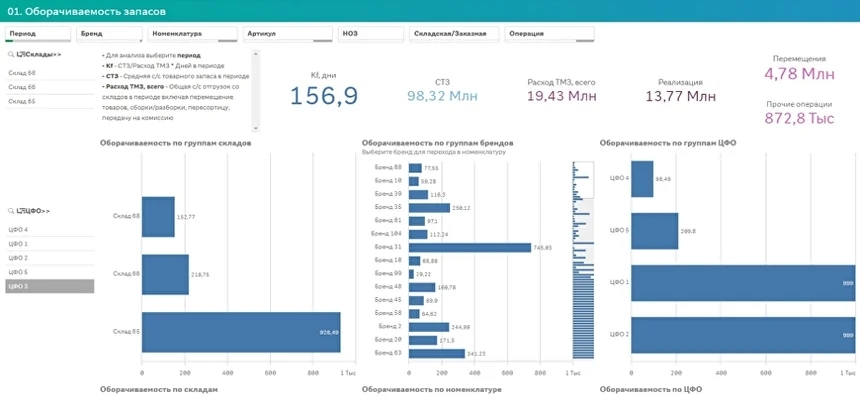
Task: Expand the Складская/Заказная filter
Action: click(451, 33)
